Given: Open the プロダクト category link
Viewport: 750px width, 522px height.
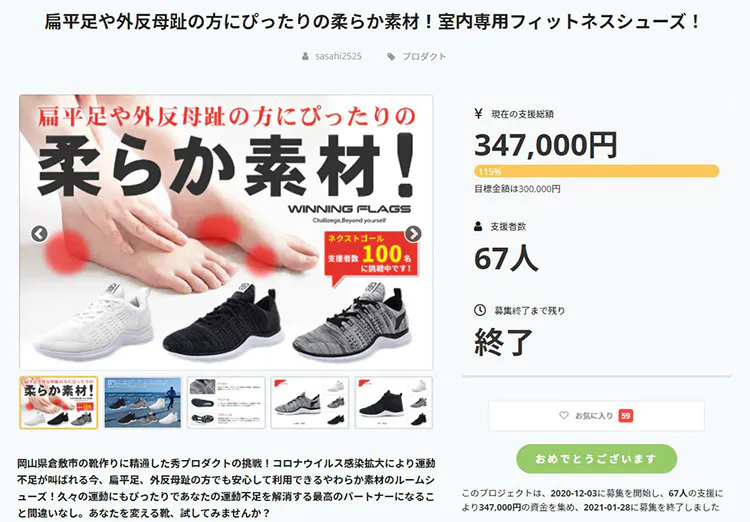Looking at the screenshot, I should 424,56.
